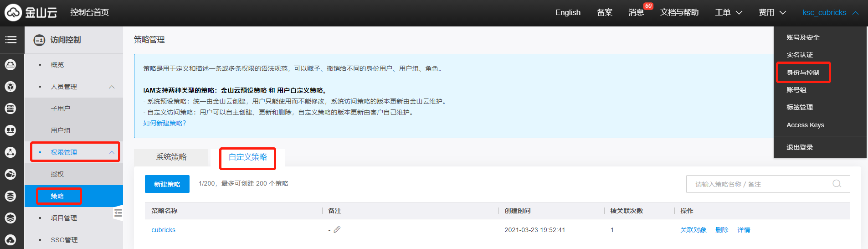Click the 策略管理 page title

tap(149, 40)
